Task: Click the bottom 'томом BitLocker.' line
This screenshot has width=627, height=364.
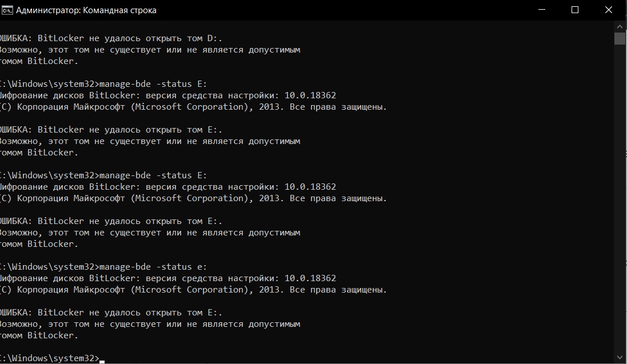Action: [39, 335]
